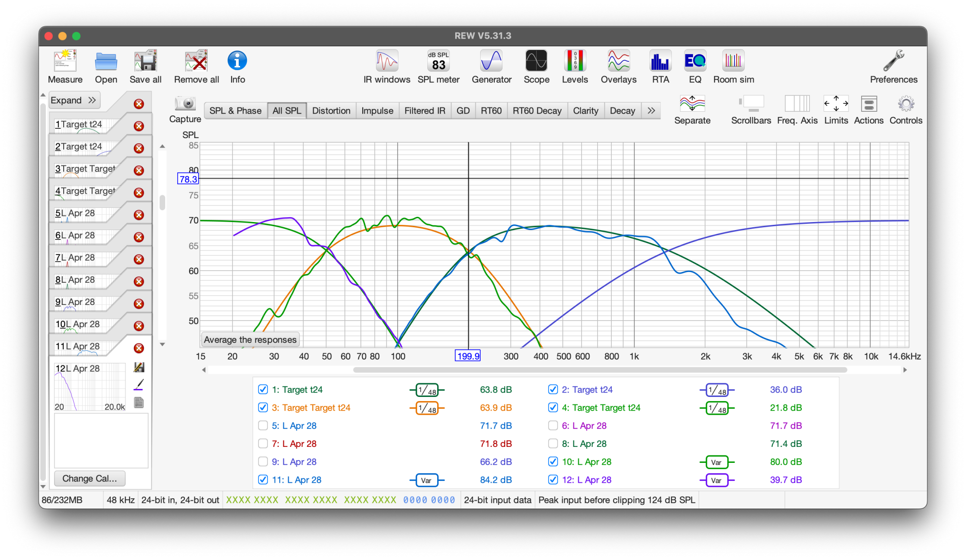
Task: Click the Freq. Axis icon
Action: click(x=797, y=104)
